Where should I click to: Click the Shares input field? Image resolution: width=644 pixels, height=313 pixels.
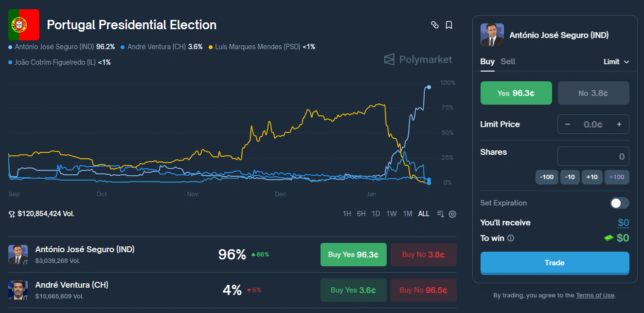click(593, 157)
